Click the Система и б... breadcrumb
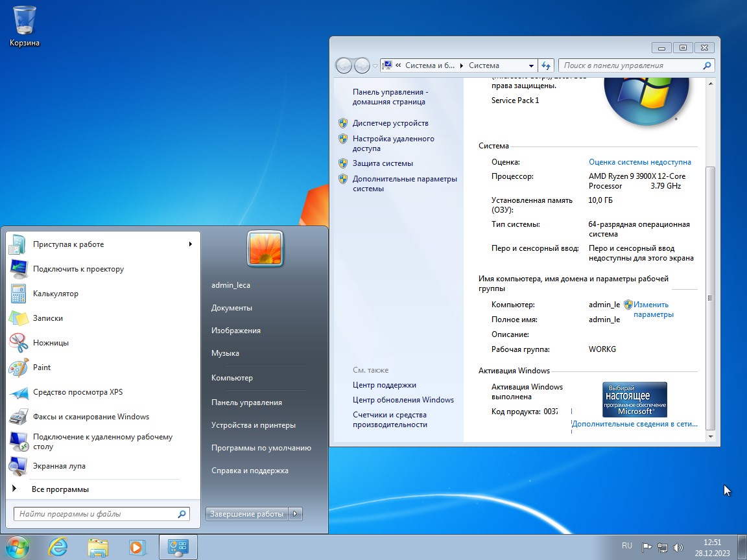The height and width of the screenshot is (560, 747). point(430,65)
